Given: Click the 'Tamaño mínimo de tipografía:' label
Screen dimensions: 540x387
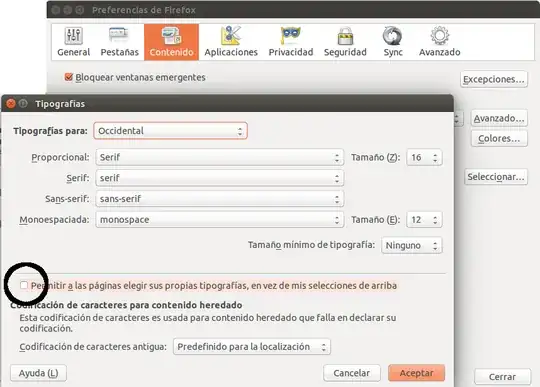Looking at the screenshot, I should pyautogui.click(x=311, y=245).
